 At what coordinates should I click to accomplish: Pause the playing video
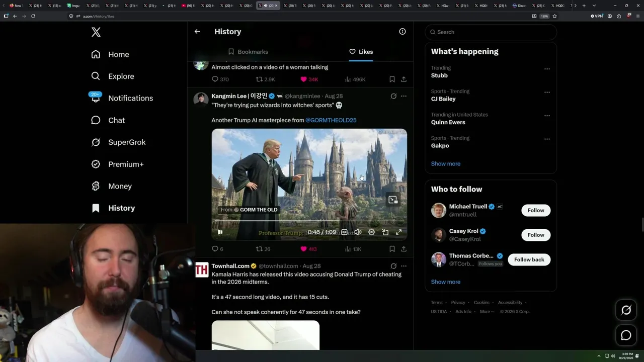pos(220,232)
